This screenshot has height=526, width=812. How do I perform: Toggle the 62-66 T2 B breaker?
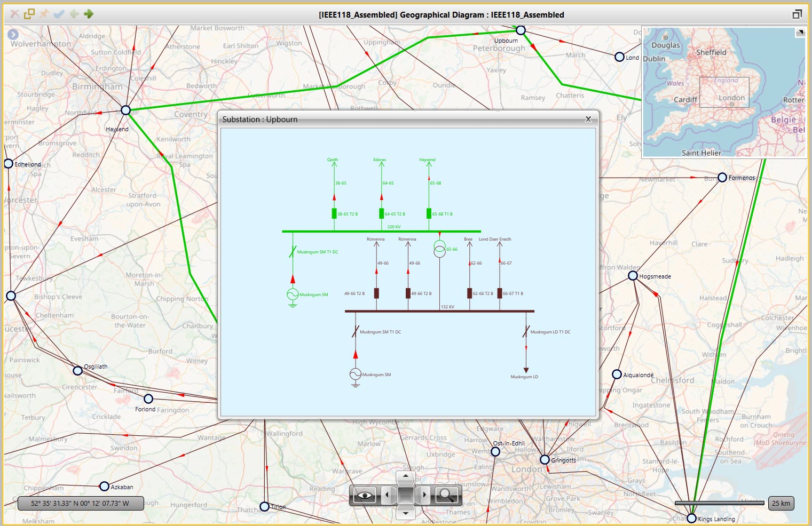[469, 293]
